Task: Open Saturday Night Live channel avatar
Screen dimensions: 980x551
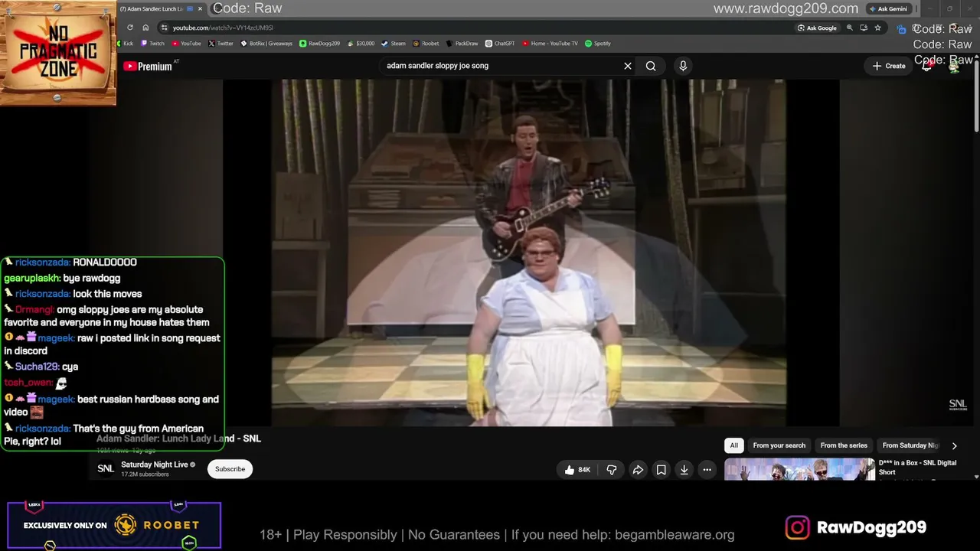Action: click(106, 468)
